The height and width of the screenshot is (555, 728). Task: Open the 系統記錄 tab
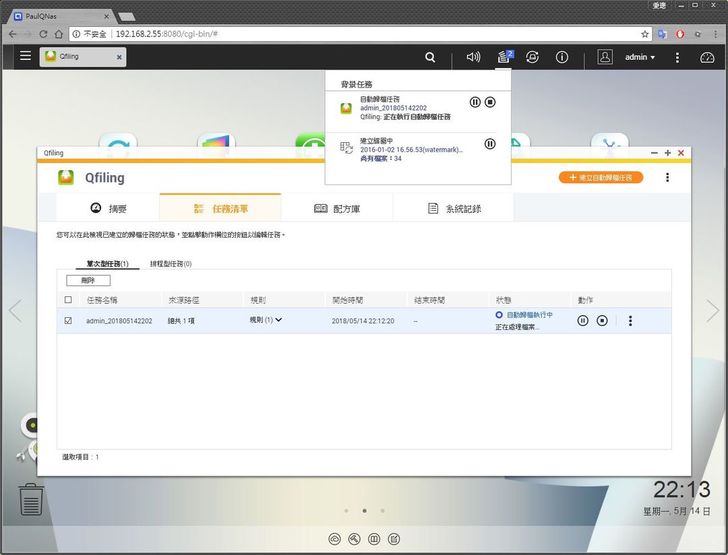tap(453, 208)
